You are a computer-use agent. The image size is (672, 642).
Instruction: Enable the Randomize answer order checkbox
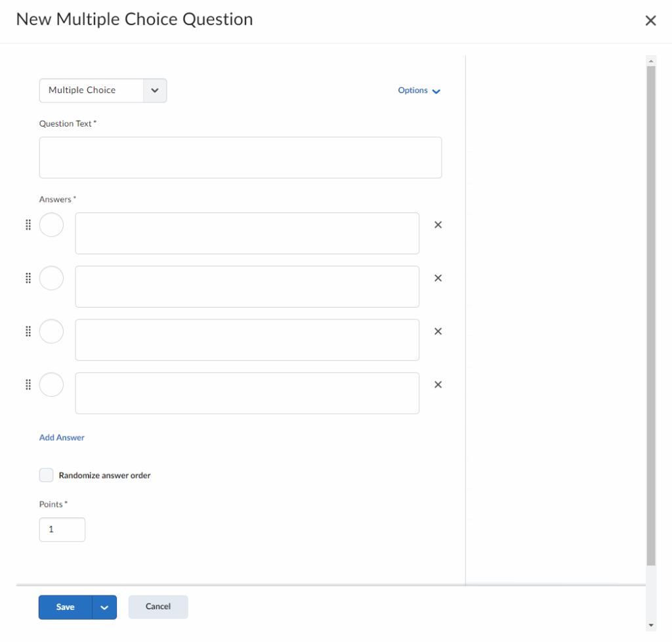[46, 475]
